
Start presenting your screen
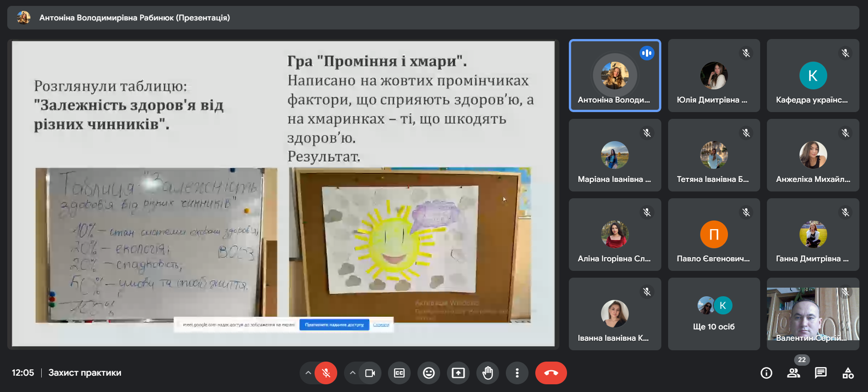(x=458, y=373)
